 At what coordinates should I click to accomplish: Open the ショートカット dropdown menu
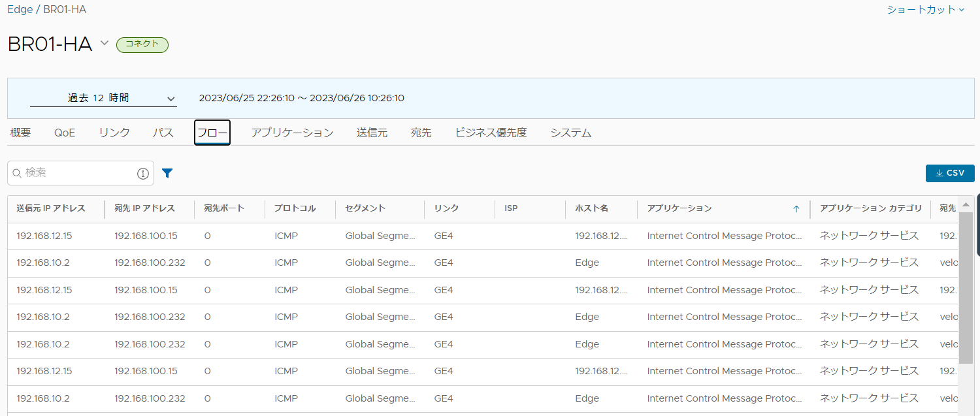[x=926, y=10]
